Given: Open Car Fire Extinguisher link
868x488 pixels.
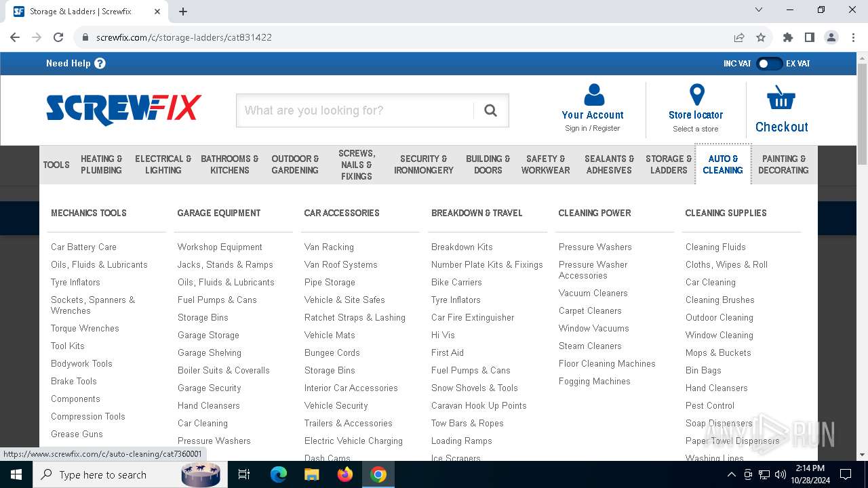Looking at the screenshot, I should [x=473, y=317].
